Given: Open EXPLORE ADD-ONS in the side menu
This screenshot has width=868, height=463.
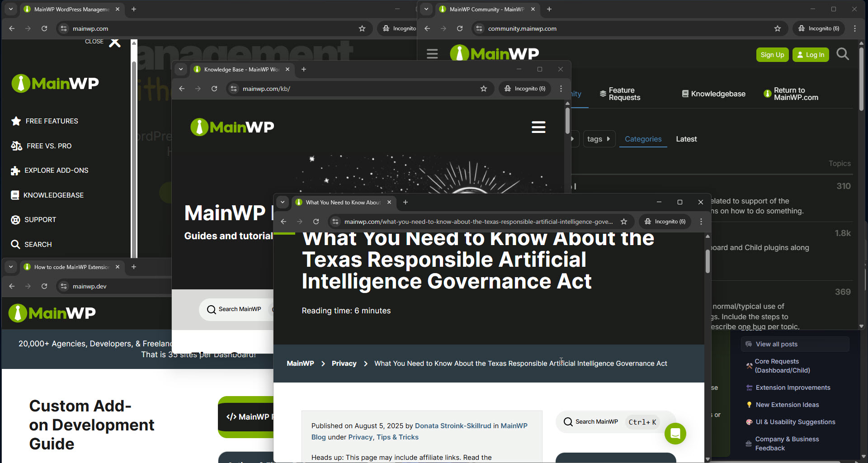Looking at the screenshot, I should coord(56,170).
